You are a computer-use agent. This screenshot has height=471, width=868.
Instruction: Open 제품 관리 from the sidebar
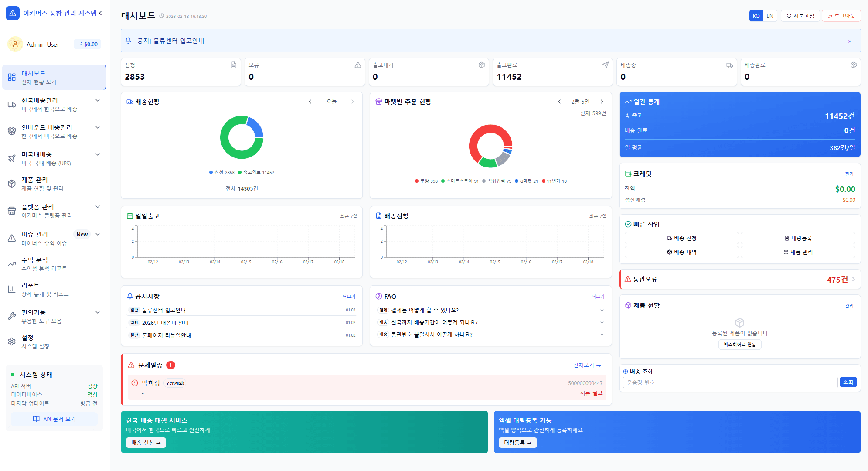click(42, 184)
